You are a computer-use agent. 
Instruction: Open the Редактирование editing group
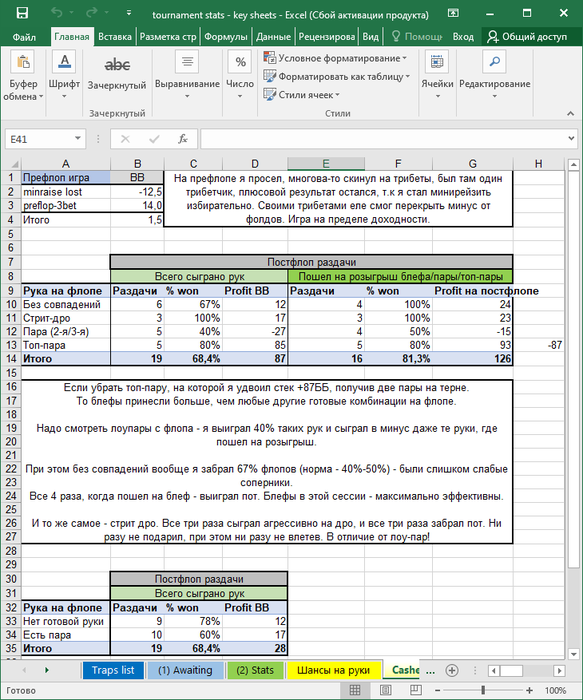click(x=495, y=75)
